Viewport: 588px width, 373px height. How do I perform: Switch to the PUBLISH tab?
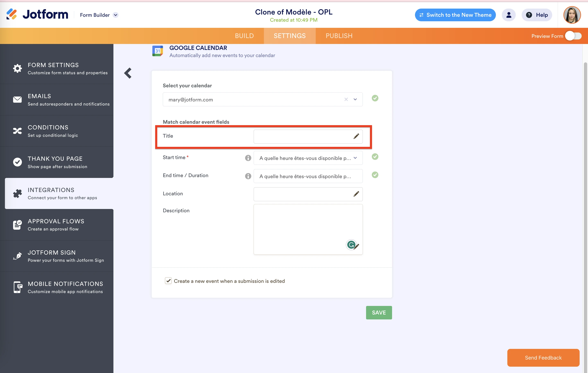coord(339,36)
